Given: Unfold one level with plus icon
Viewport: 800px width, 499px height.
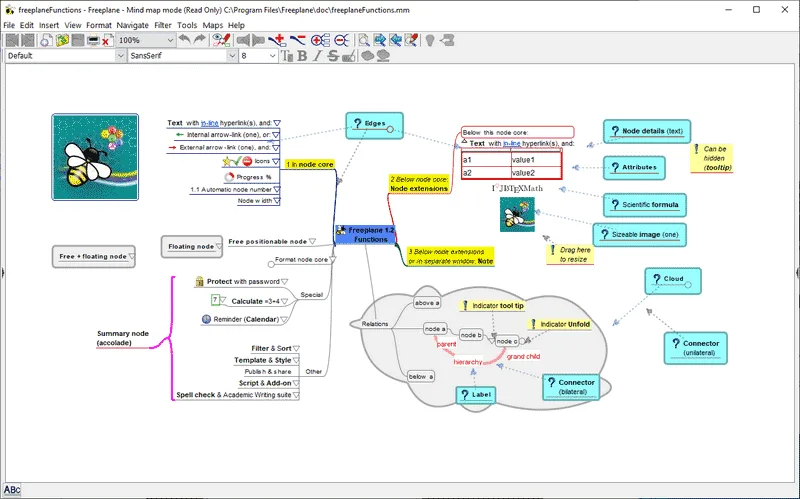Looking at the screenshot, I should pyautogui.click(x=320, y=40).
